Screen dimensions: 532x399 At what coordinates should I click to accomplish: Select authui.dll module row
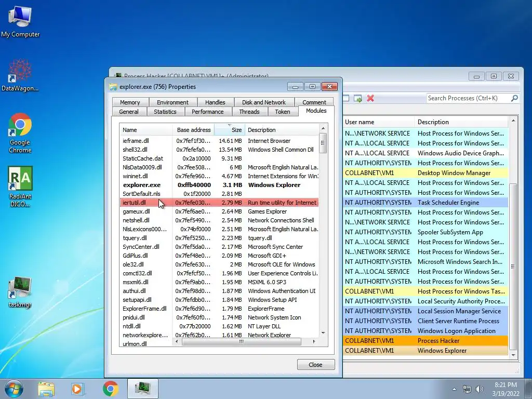pos(219,291)
